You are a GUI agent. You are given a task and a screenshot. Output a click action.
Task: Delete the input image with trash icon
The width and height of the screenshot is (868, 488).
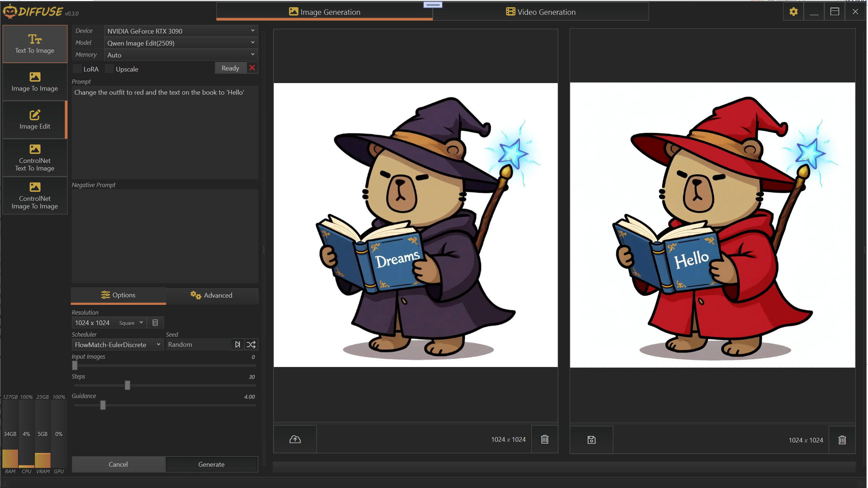544,439
